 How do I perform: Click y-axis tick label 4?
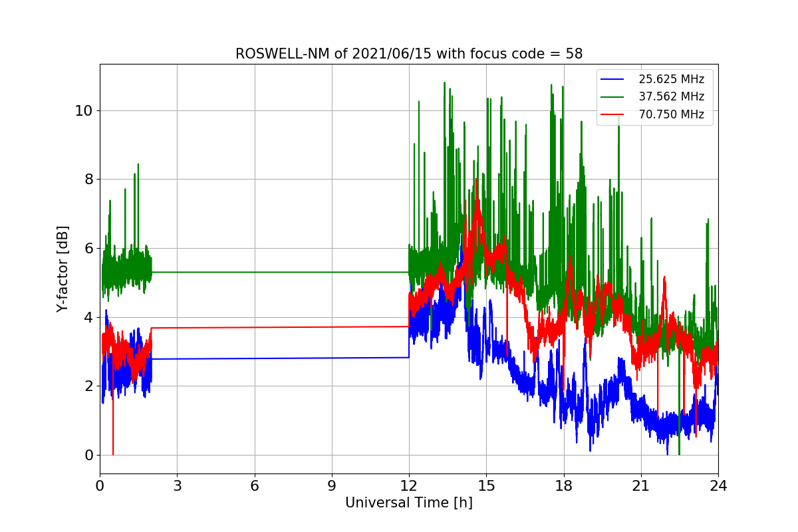[88, 318]
